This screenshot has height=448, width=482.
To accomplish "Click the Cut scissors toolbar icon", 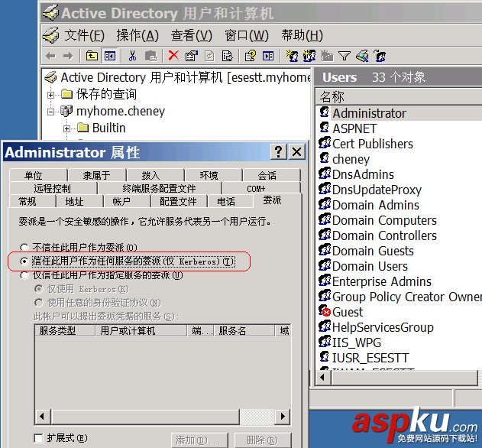I will 132,56.
